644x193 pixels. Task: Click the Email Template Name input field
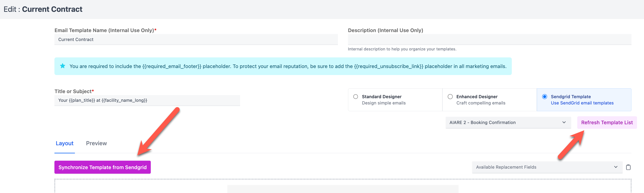(x=196, y=40)
